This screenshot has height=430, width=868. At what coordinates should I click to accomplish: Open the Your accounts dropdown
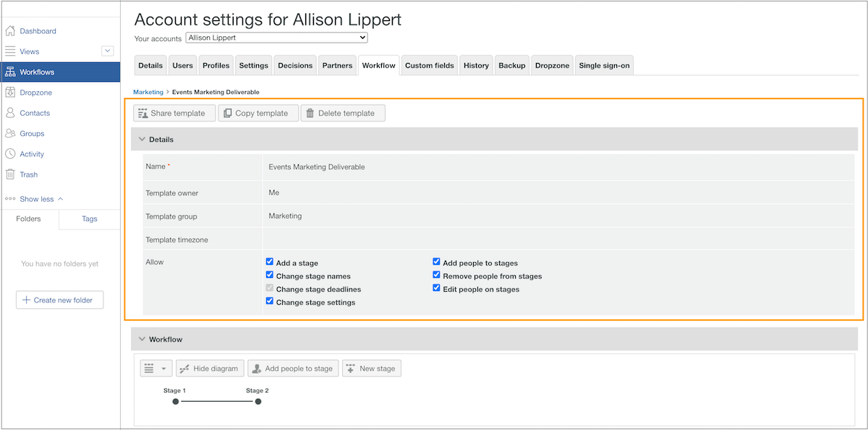[276, 37]
